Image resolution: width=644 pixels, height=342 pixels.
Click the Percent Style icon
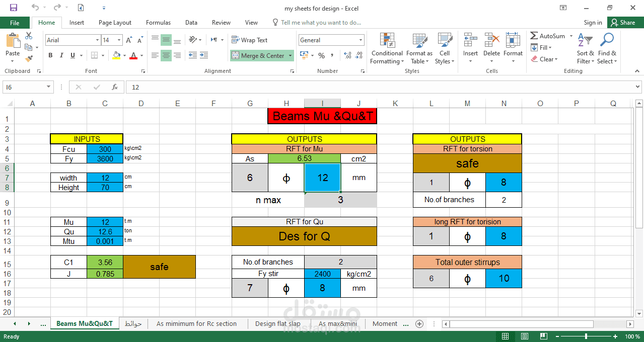click(x=321, y=55)
